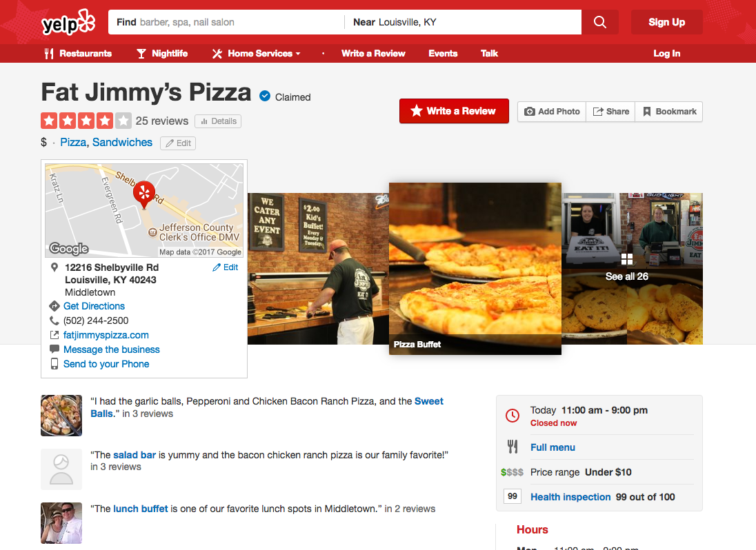Viewport: 756px width, 550px height.
Task: Open the Talk nav item
Action: coord(489,54)
